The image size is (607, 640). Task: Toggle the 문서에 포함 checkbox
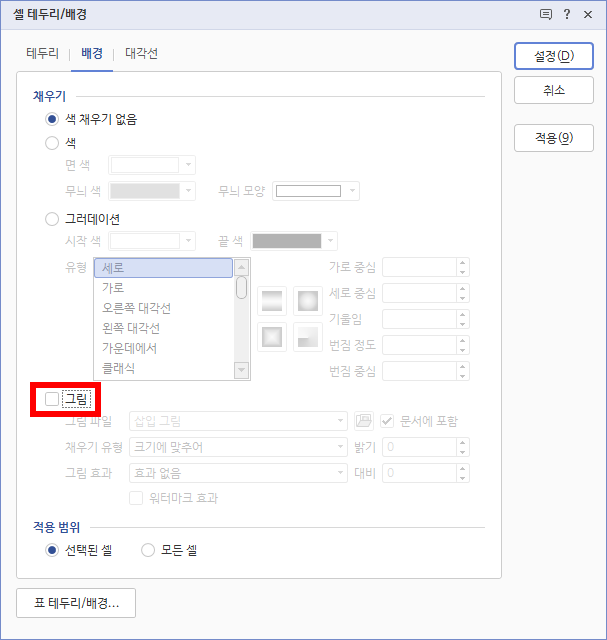[x=387, y=421]
